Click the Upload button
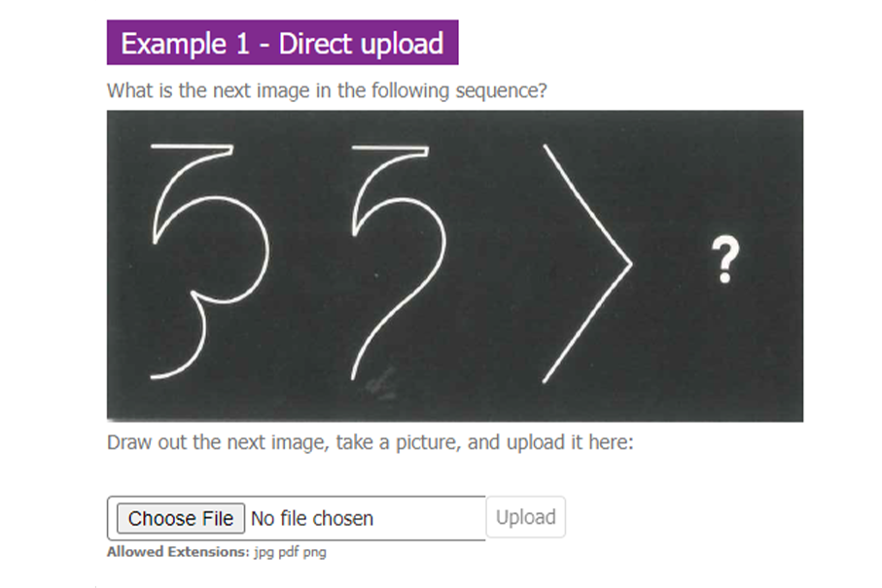 point(525,517)
